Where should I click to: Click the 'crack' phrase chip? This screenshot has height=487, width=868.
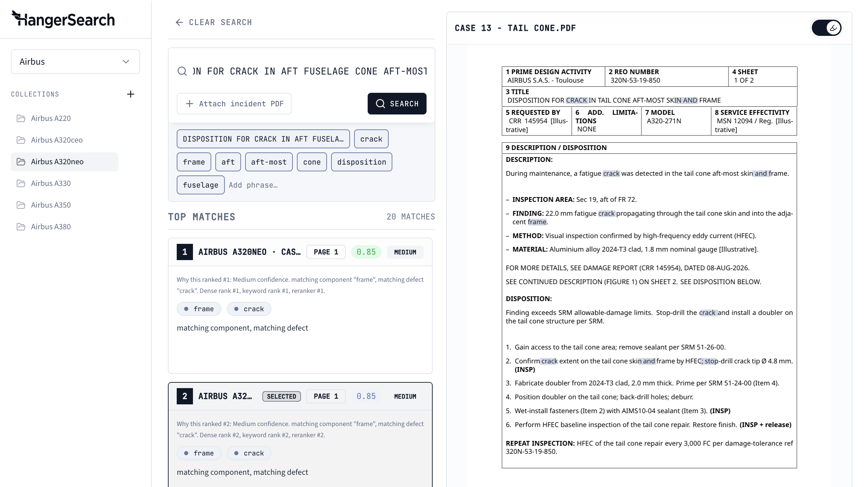(371, 139)
